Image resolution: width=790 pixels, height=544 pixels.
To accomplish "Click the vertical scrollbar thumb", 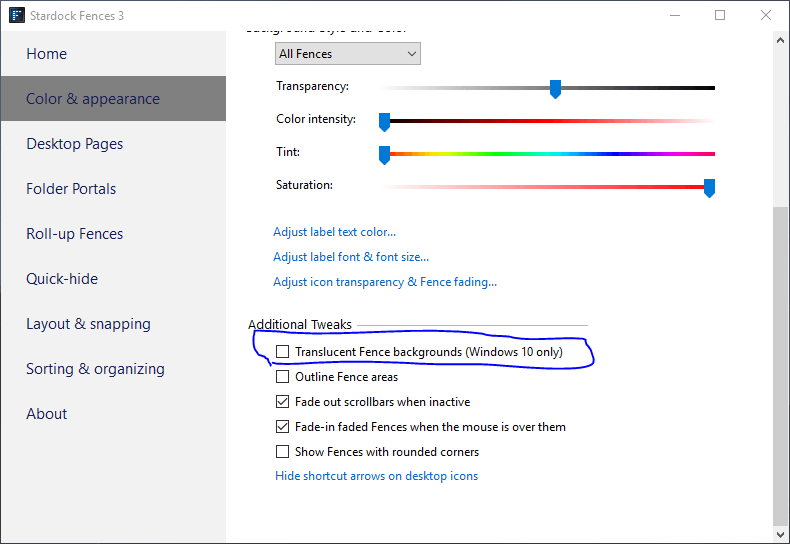I will (780, 366).
